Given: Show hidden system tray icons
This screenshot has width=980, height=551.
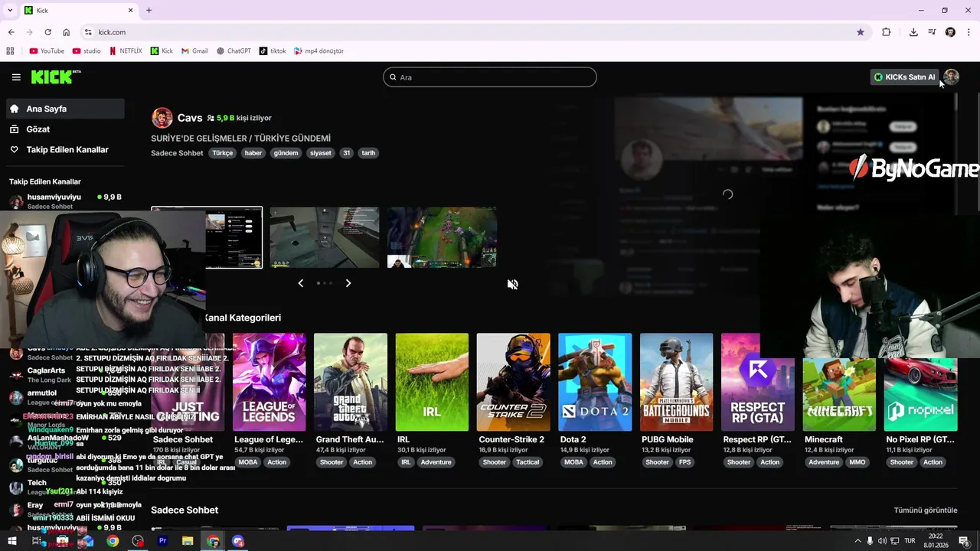Looking at the screenshot, I should coord(857,541).
